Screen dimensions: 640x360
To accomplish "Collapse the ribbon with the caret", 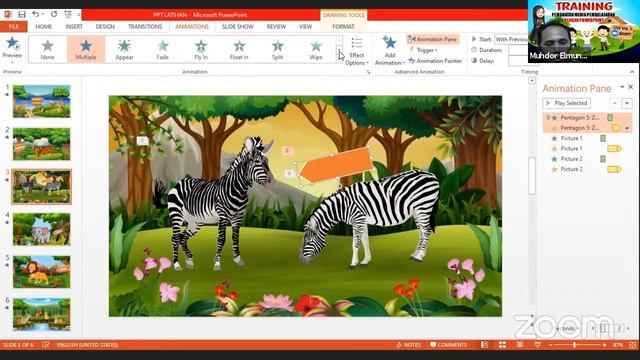I will (x=632, y=72).
